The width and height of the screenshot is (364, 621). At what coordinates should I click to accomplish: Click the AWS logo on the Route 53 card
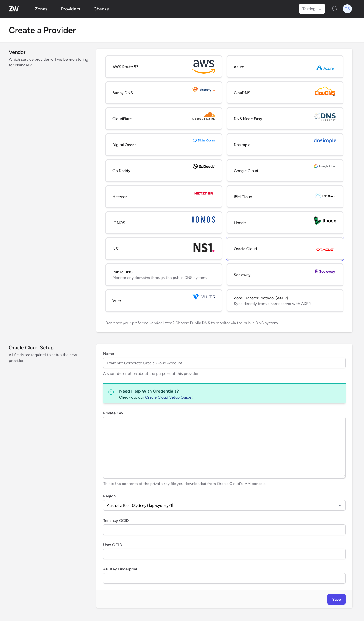204,67
